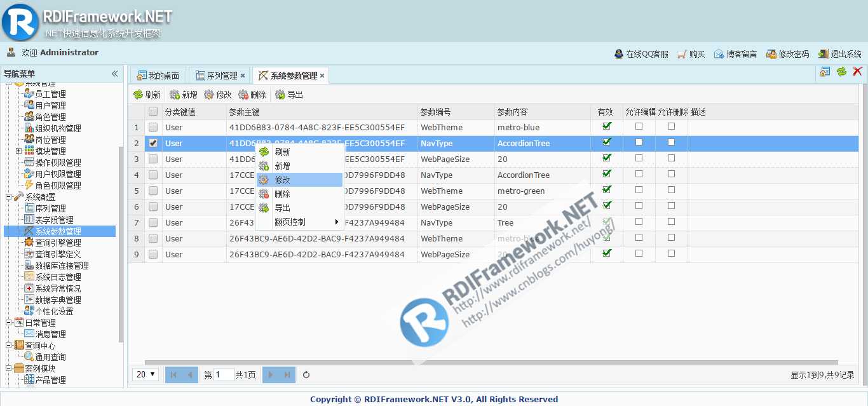
Task: Click the 刷新 refresh toolbar icon
Action: coord(138,95)
